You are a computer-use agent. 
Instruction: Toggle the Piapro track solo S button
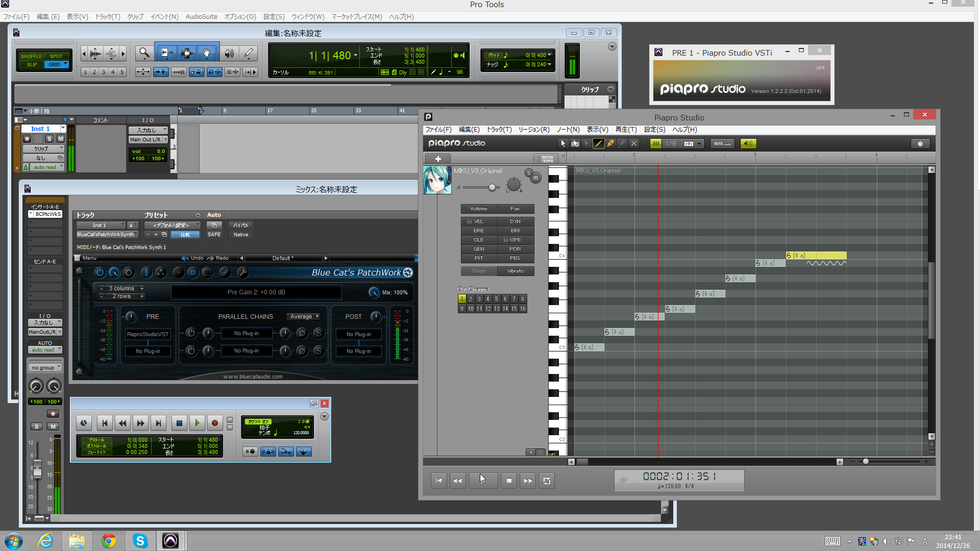[529, 172]
